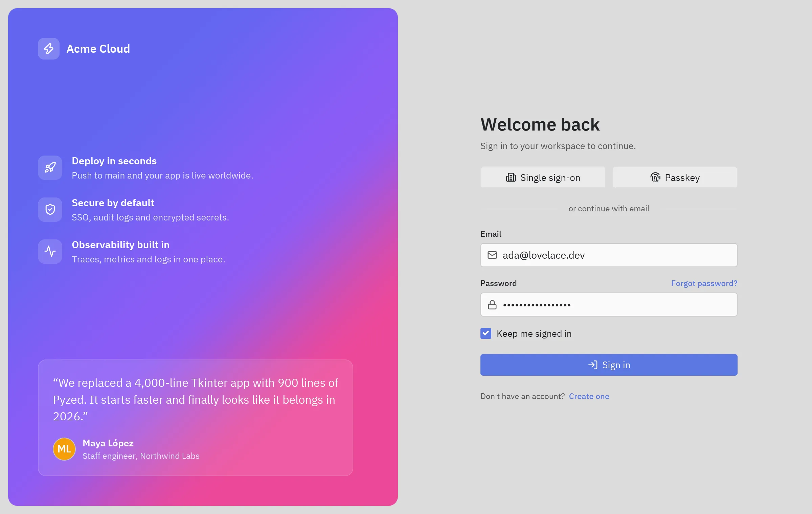Click the arrow icon on Sign in button
812x514 pixels.
pos(593,365)
